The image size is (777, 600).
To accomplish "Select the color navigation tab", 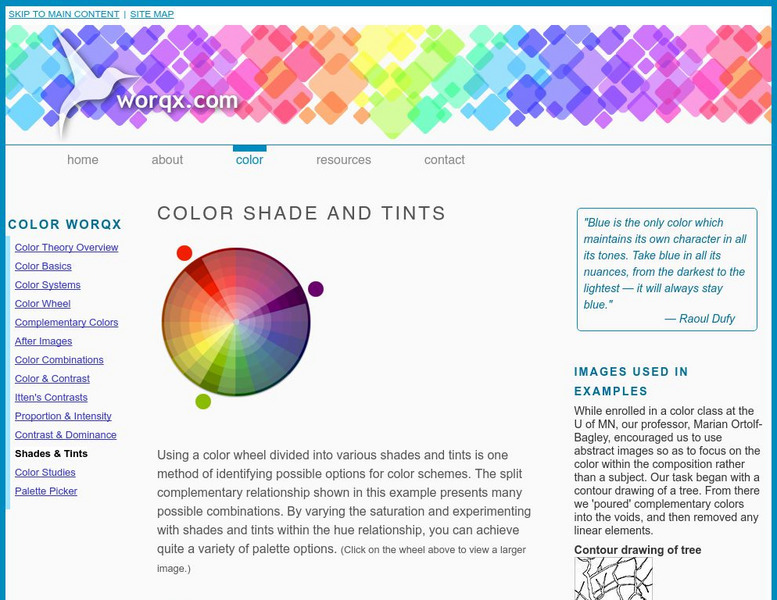I will pos(249,160).
